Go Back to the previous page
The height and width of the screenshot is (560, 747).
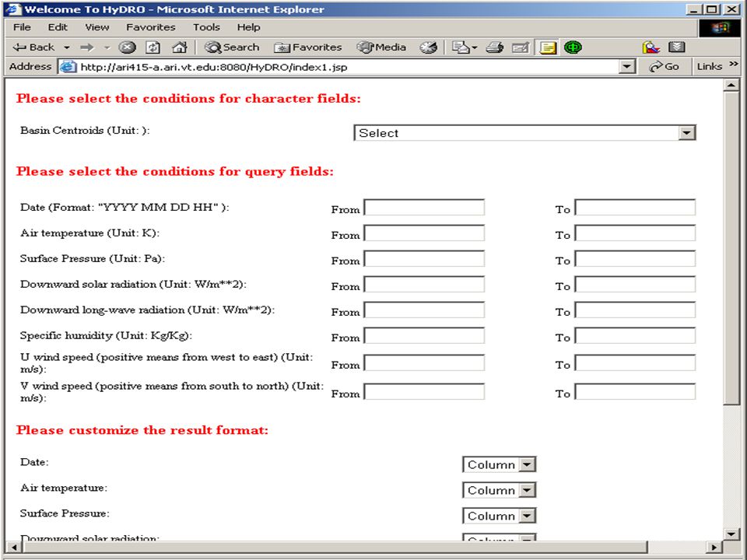(33, 47)
